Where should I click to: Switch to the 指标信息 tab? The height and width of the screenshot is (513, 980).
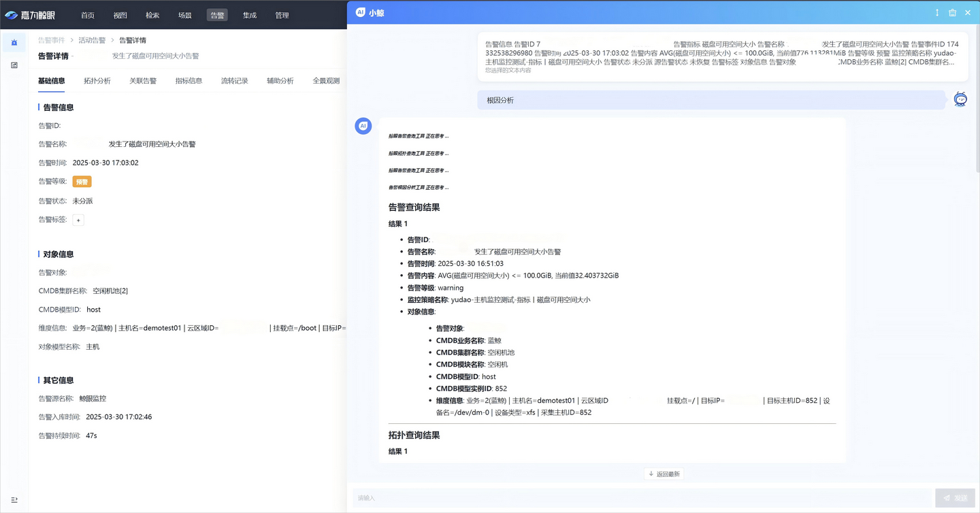189,81
